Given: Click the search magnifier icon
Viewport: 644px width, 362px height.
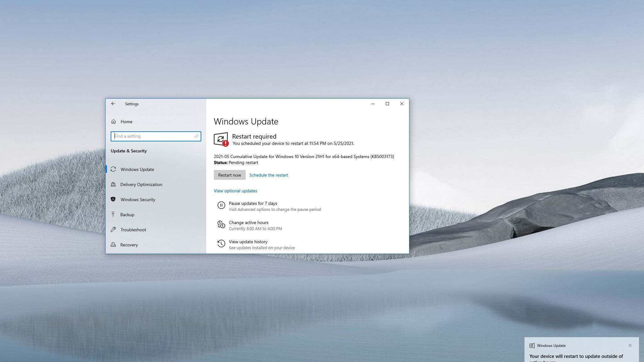Looking at the screenshot, I should [x=197, y=136].
